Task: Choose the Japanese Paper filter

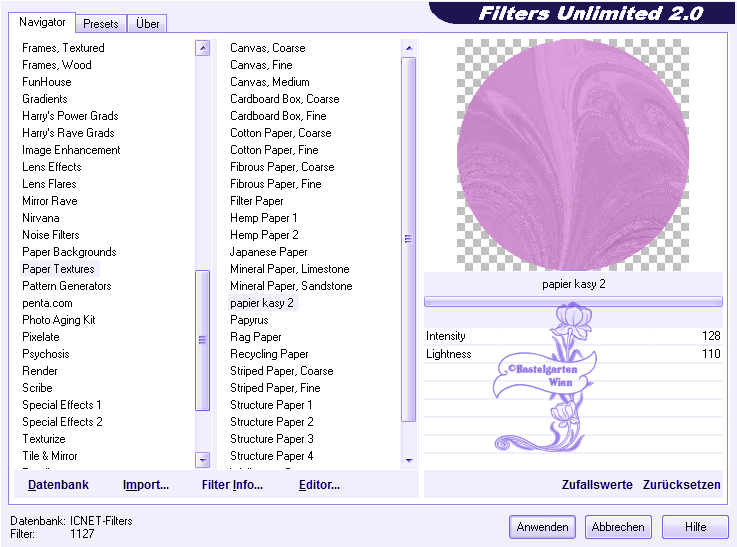Action: [269, 252]
